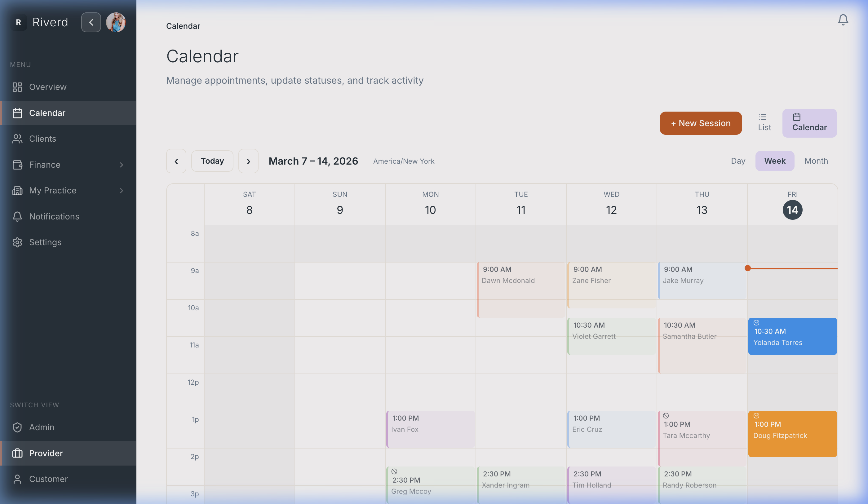Viewport: 868px width, 504px height.
Task: Switch calendar to Day view
Action: [x=738, y=161]
